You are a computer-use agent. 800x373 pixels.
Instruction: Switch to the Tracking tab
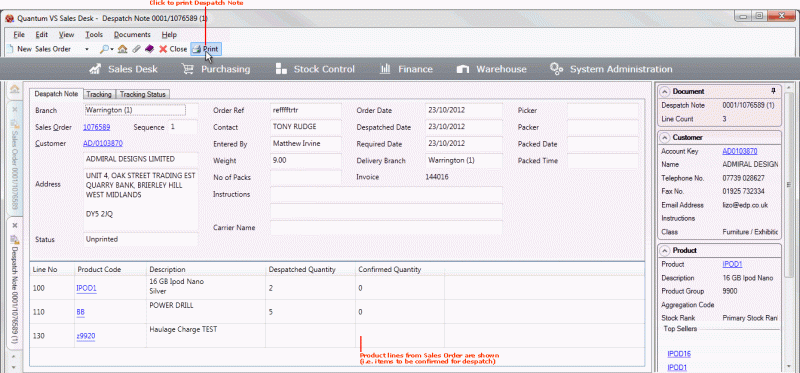point(99,94)
